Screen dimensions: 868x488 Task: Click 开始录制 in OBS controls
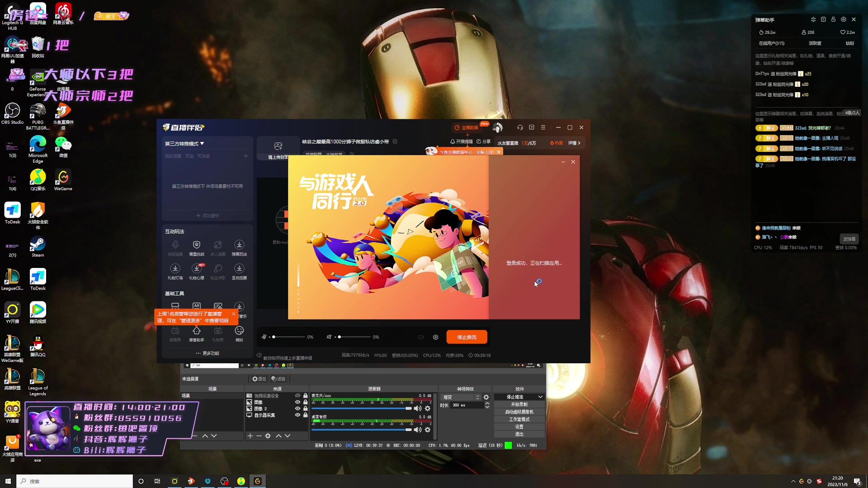519,404
